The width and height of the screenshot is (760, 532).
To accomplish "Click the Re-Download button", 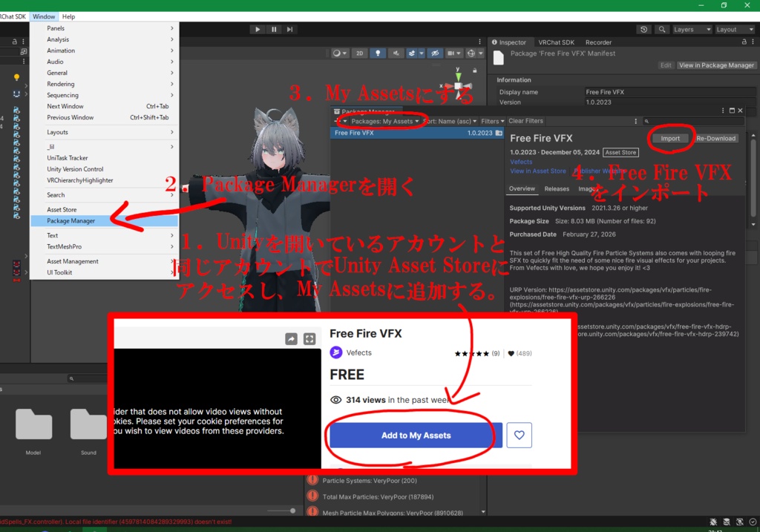I will 716,139.
